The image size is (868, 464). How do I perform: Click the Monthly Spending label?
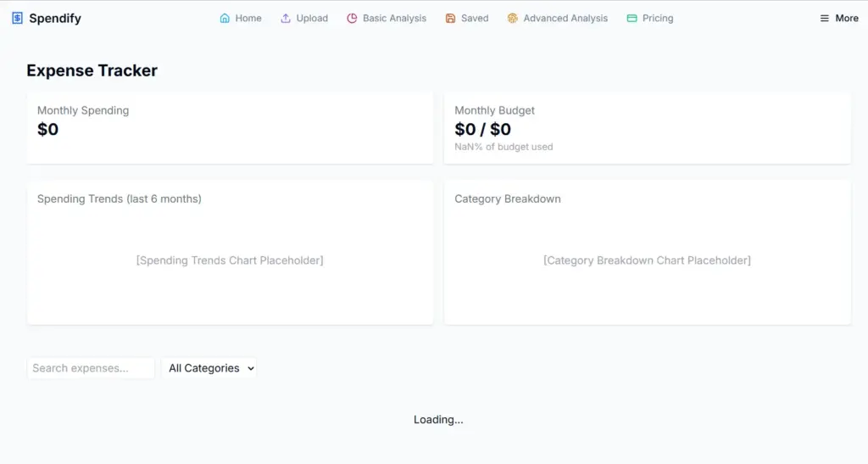click(x=83, y=110)
